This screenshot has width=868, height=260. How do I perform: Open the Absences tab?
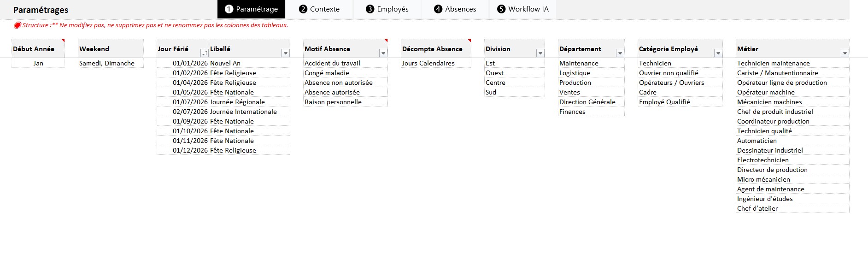click(455, 9)
